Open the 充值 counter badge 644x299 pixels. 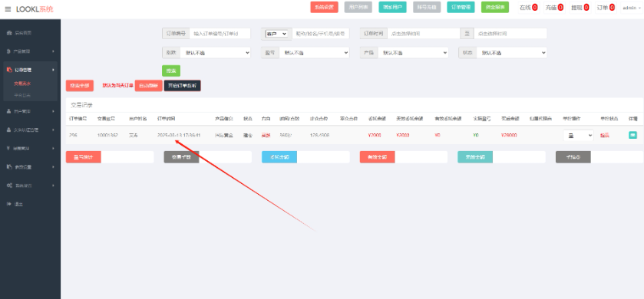point(560,8)
